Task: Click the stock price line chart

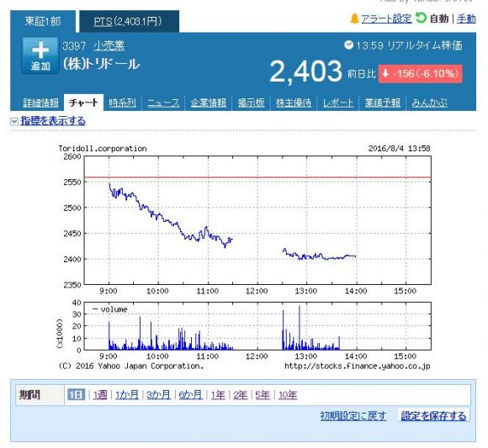Action: [x=257, y=220]
